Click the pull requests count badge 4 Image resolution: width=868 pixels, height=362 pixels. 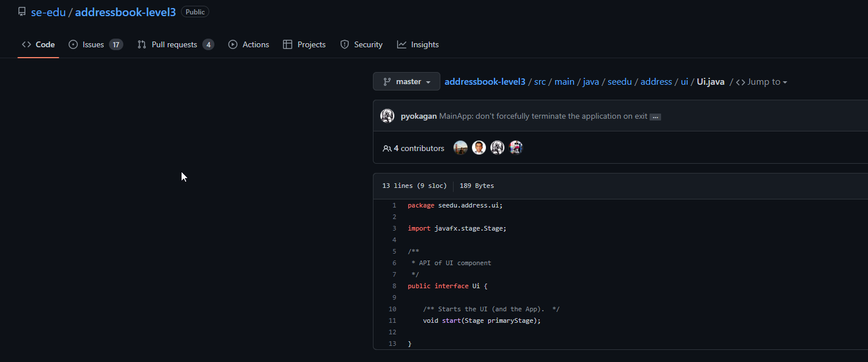(x=208, y=44)
